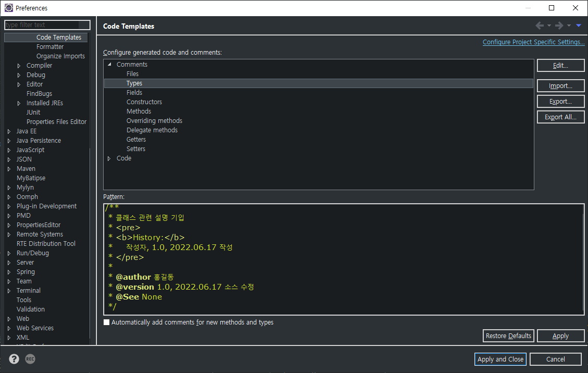Screen dimensions: 588x373
Task: Click the help question mark icon
Action: [14, 359]
